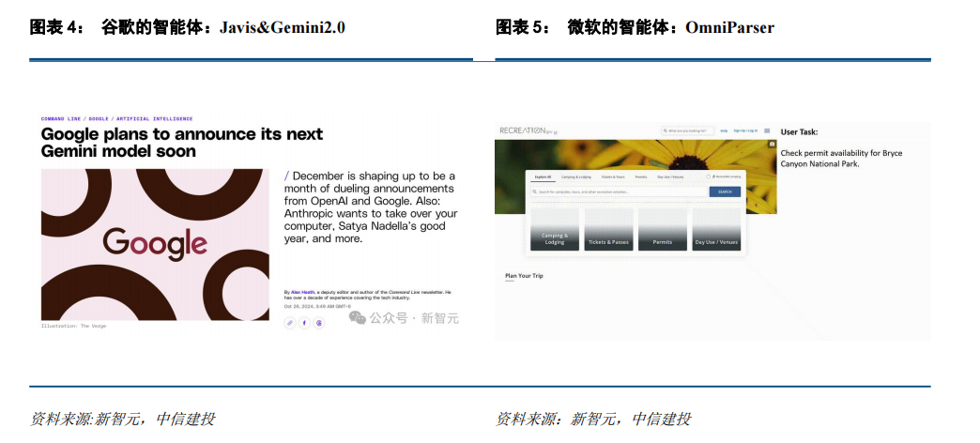Click the Sign Up / Log In link
This screenshot has width=980, height=443.
click(x=746, y=130)
